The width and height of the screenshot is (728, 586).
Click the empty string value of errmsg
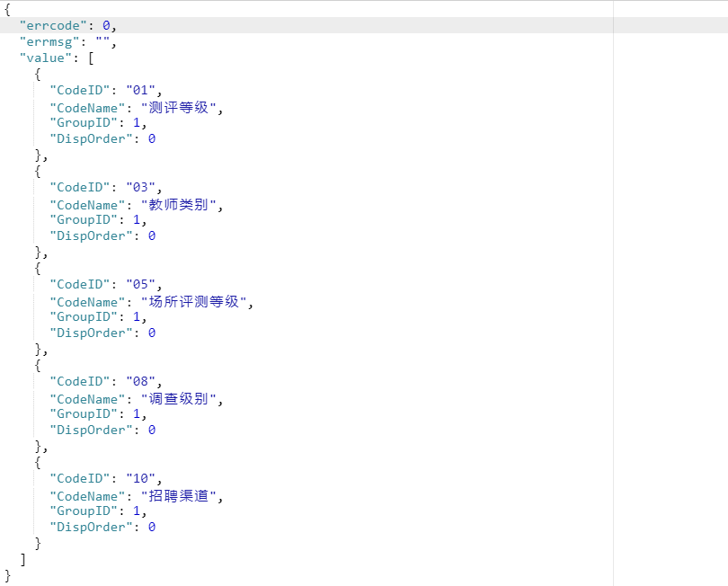102,40
